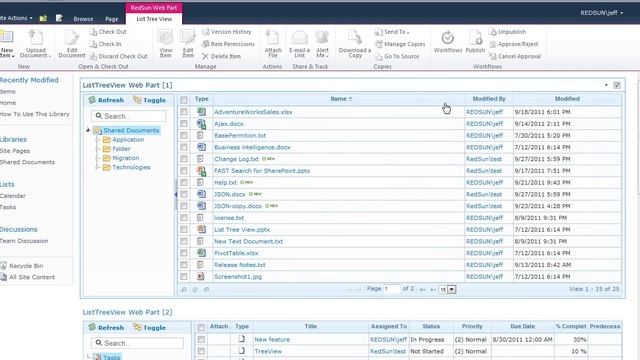Click the search magnifier icon in grid footer

click(x=184, y=289)
